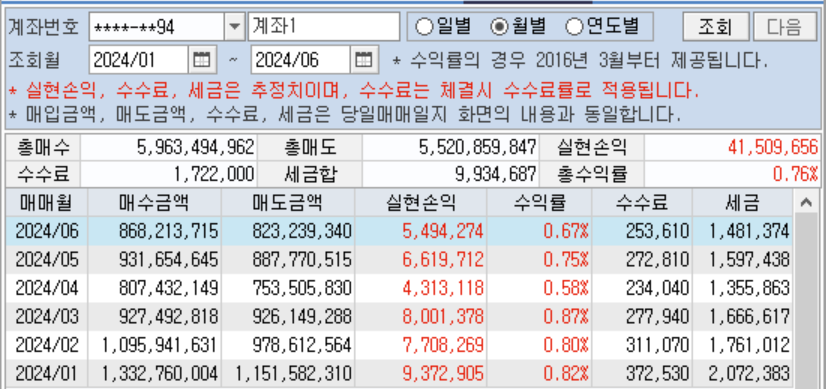Click buy amount 868,213,715 cell
The height and width of the screenshot is (389, 826).
[x=154, y=231]
